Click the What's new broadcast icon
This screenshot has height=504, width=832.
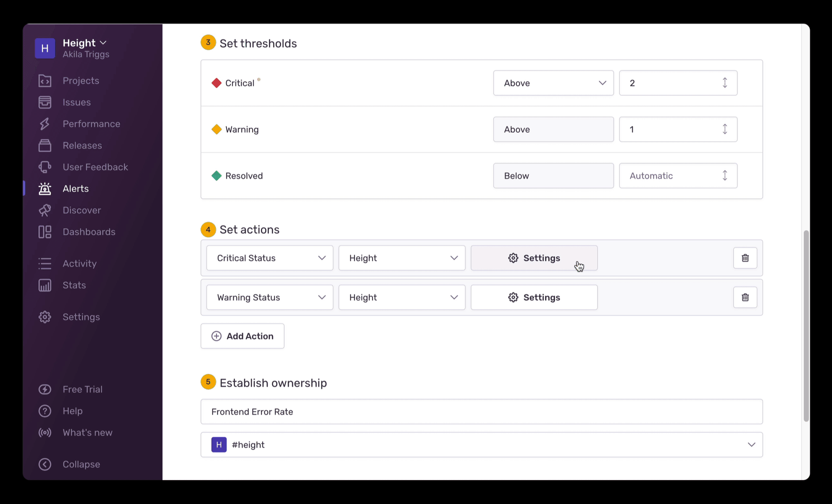tap(45, 433)
